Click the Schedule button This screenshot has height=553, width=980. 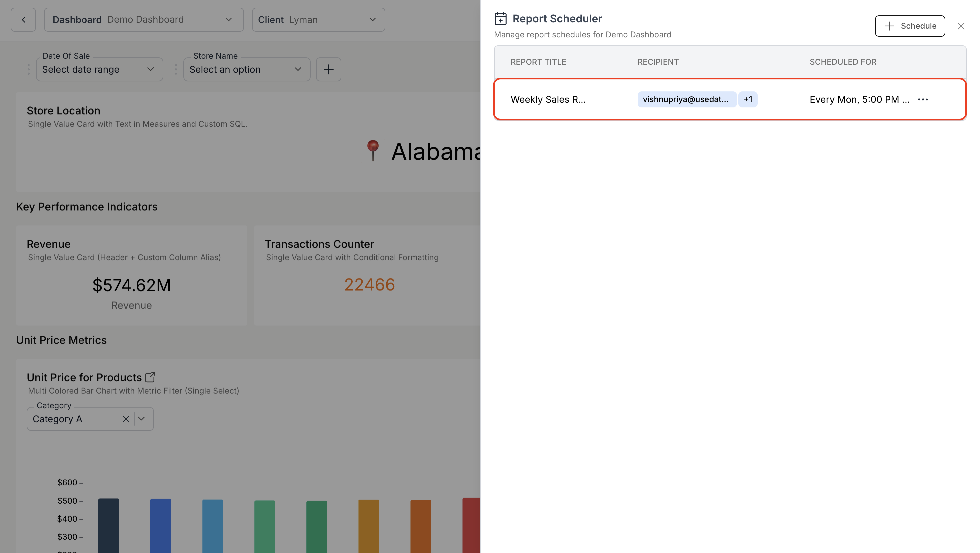[910, 26]
